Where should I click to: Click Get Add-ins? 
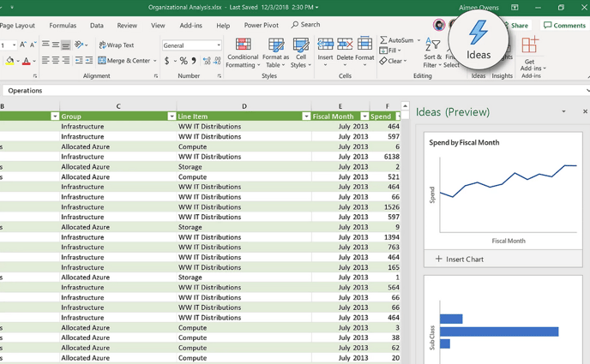pyautogui.click(x=531, y=53)
